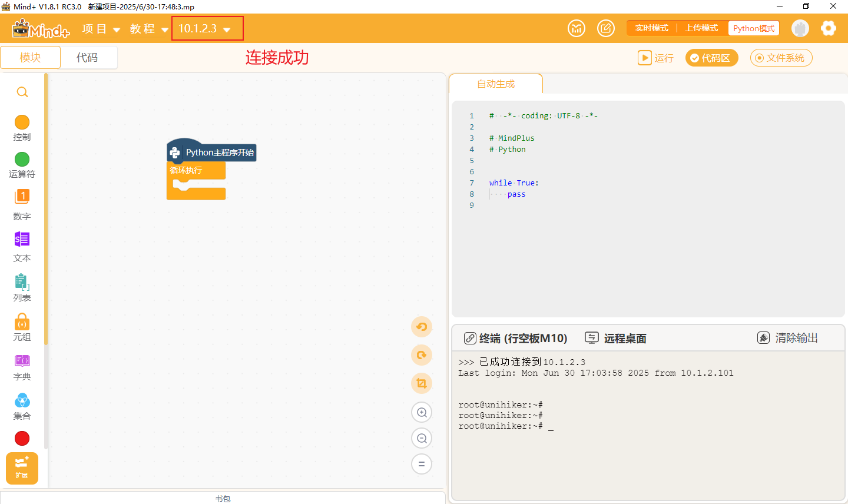Open the 项目 dropdown menu
Screen dimensions: 848x504
(101, 29)
